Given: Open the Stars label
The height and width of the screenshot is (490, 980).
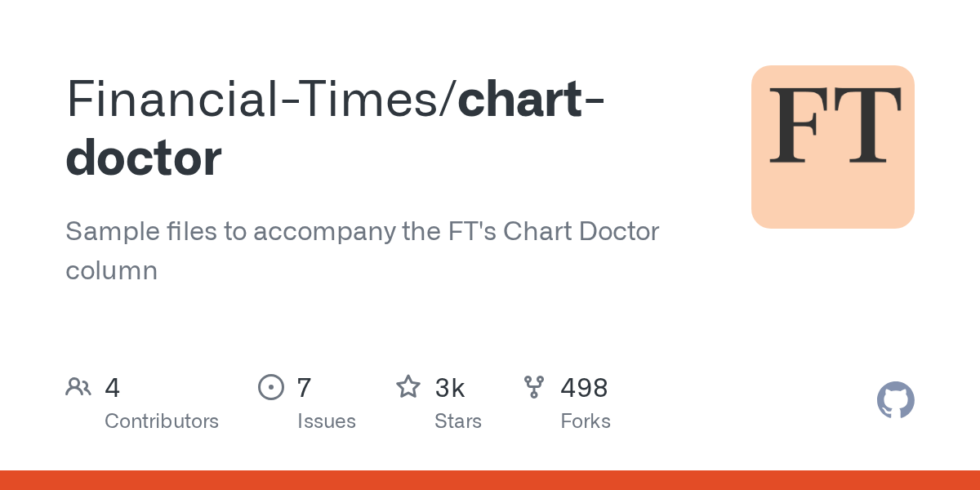Looking at the screenshot, I should (x=458, y=421).
